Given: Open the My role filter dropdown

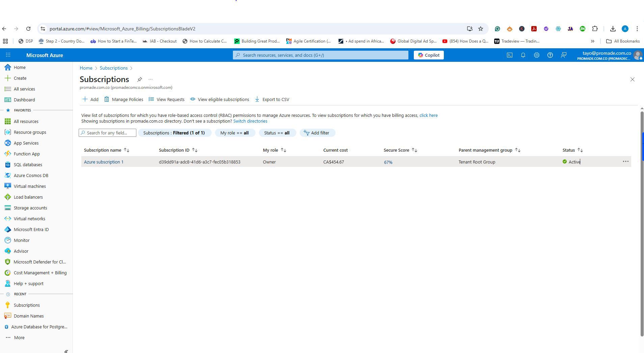Looking at the screenshot, I should pyautogui.click(x=235, y=133).
